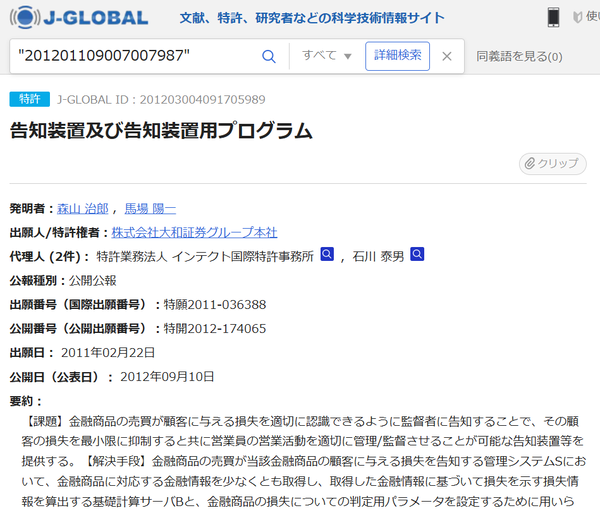This screenshot has width=600, height=513.
Task: Click agent name 石川 泰男
Action: [378, 256]
